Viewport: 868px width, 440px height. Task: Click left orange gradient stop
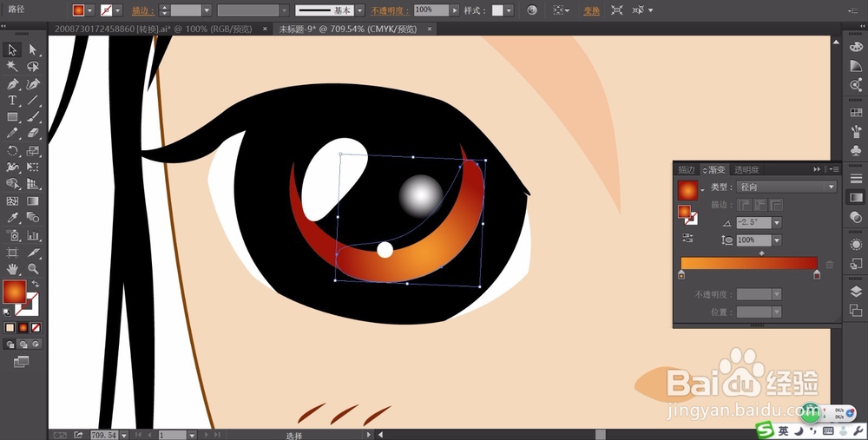coord(681,274)
